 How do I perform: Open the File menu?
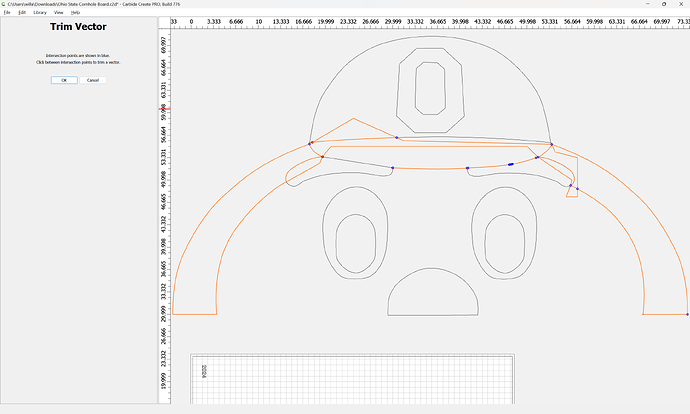pyautogui.click(x=7, y=12)
